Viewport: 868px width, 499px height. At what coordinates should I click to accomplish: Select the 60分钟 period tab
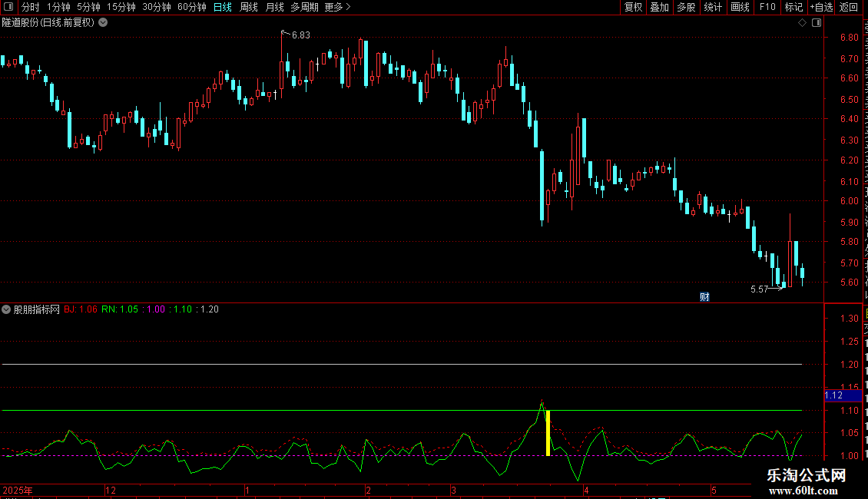coord(191,7)
